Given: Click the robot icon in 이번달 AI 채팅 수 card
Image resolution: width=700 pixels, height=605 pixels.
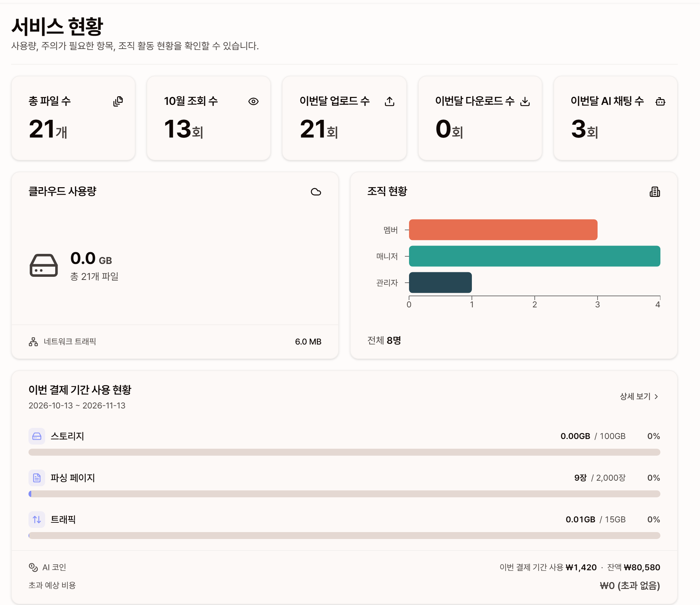Looking at the screenshot, I should click(660, 101).
